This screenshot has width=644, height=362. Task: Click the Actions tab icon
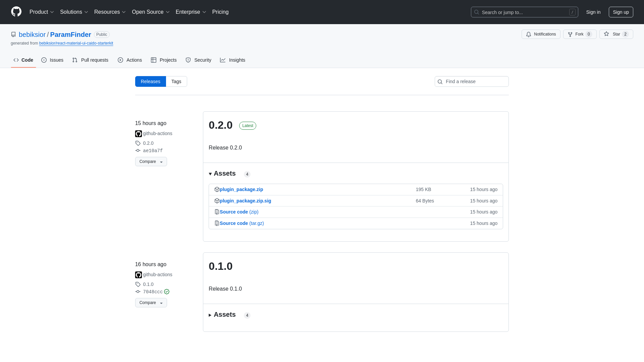click(x=120, y=60)
